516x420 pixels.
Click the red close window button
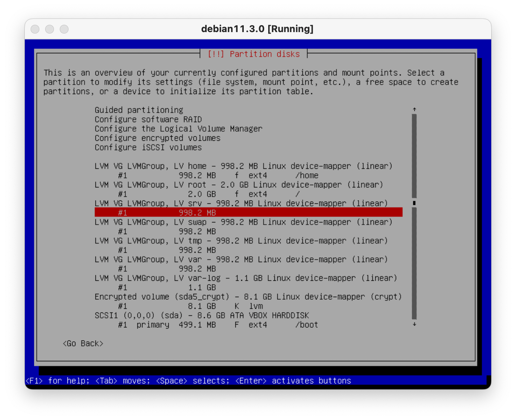35,29
